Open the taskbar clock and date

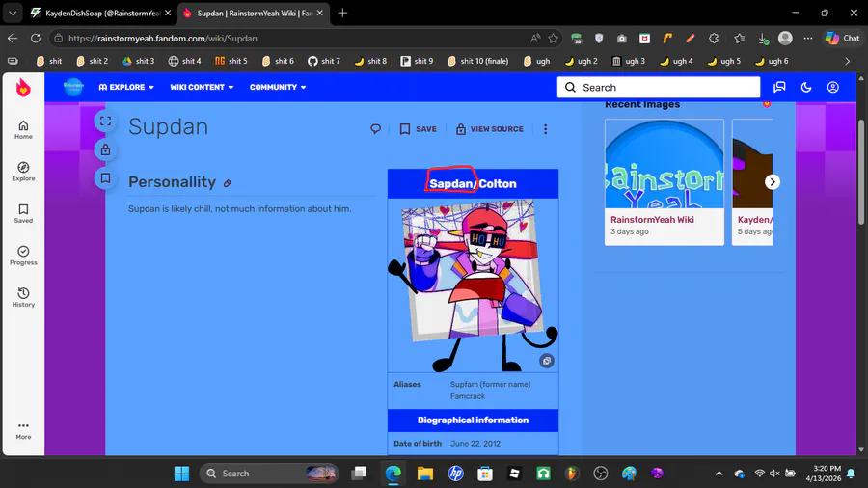click(823, 474)
